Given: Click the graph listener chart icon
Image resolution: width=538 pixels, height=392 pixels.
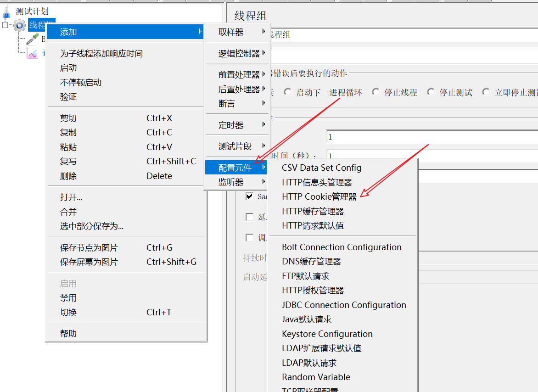Looking at the screenshot, I should [33, 54].
